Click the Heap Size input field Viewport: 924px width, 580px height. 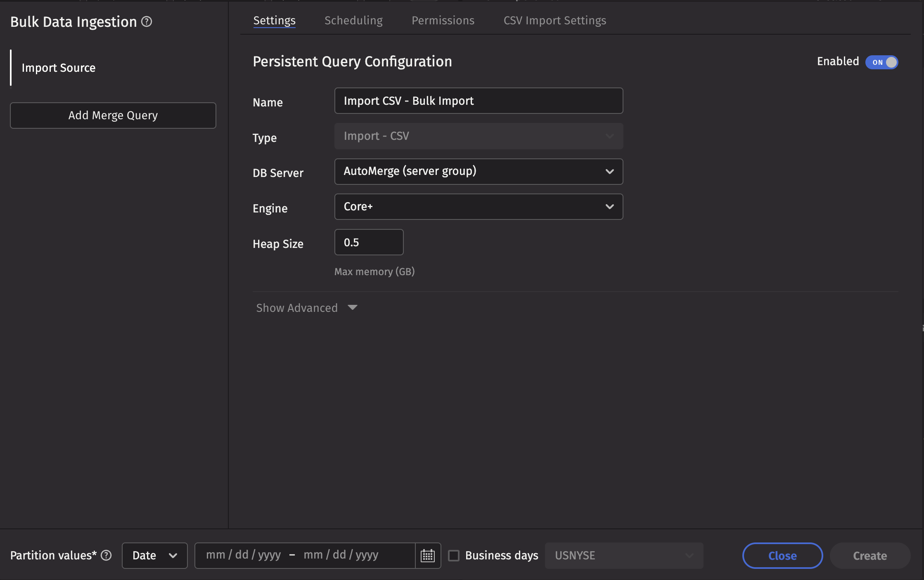368,242
